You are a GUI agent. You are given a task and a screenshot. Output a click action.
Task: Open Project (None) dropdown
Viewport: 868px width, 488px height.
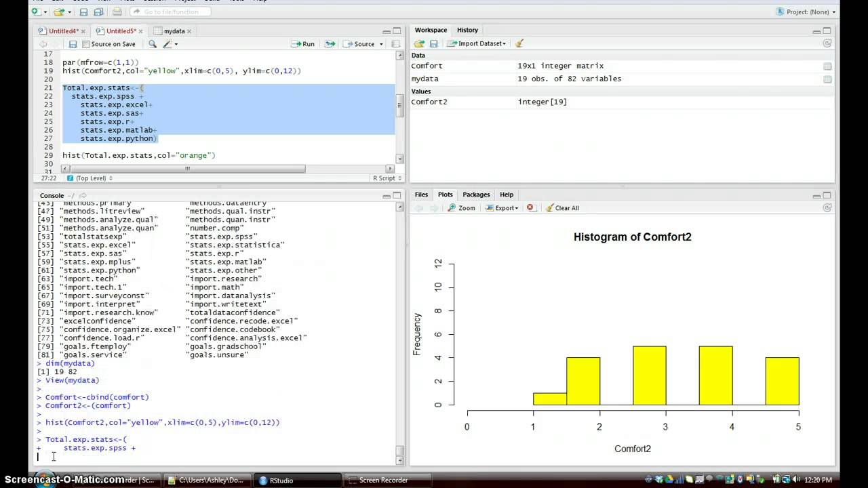(807, 12)
